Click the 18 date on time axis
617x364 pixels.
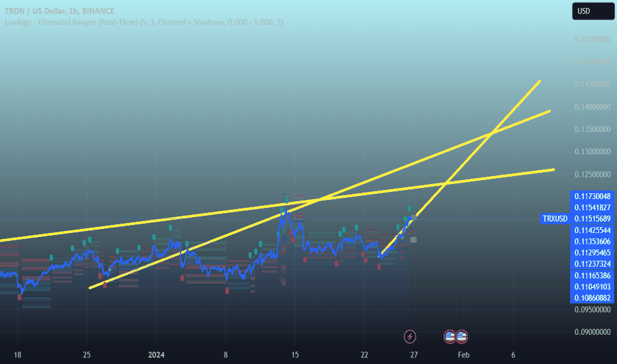click(17, 355)
